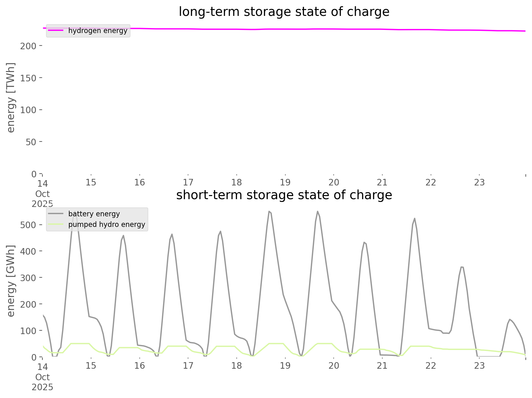The height and width of the screenshot is (398, 532).
Task: Select date tick 16 on the top chart
Action: click(x=140, y=182)
